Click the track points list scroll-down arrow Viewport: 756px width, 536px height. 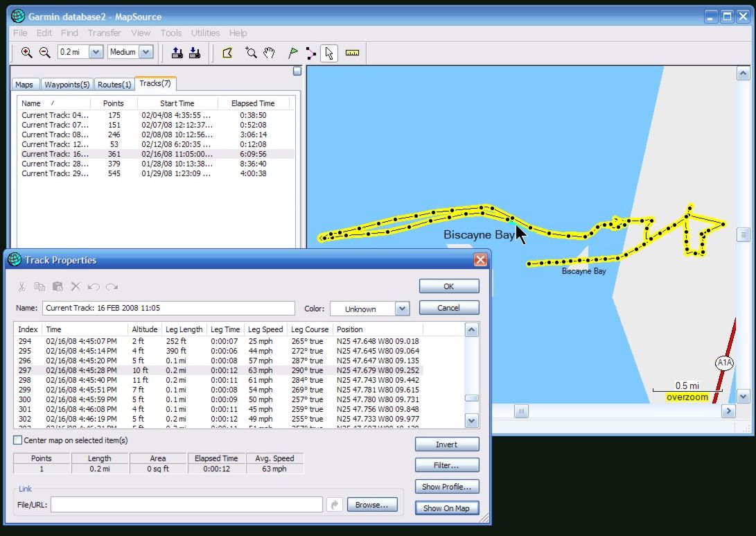pos(471,421)
